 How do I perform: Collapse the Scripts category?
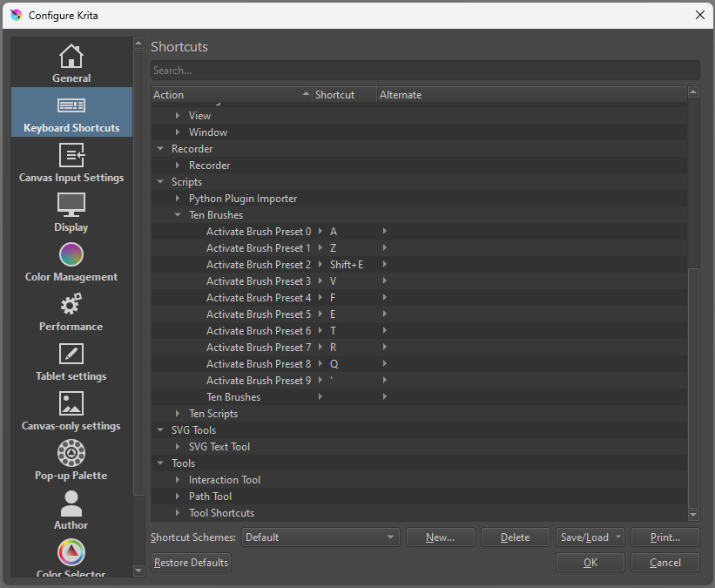(160, 182)
